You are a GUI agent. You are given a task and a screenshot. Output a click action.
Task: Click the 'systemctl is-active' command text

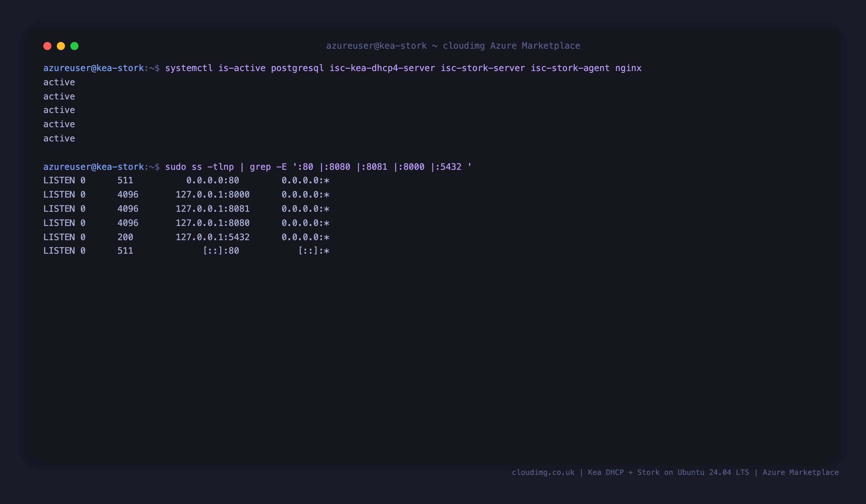215,68
